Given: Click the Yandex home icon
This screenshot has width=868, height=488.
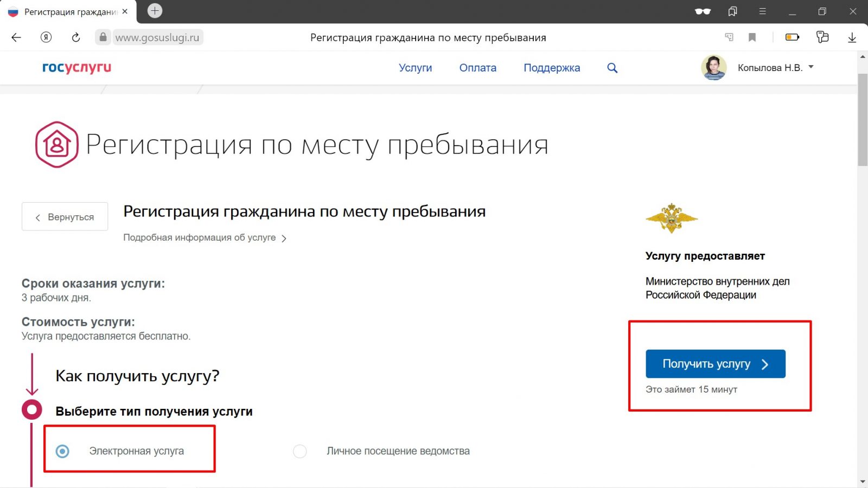Looking at the screenshot, I should (x=46, y=37).
